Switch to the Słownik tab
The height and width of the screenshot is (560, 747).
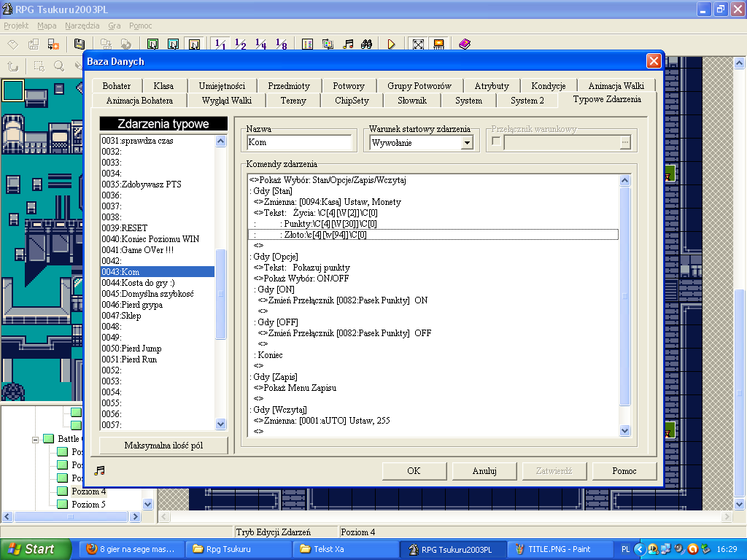tap(412, 101)
